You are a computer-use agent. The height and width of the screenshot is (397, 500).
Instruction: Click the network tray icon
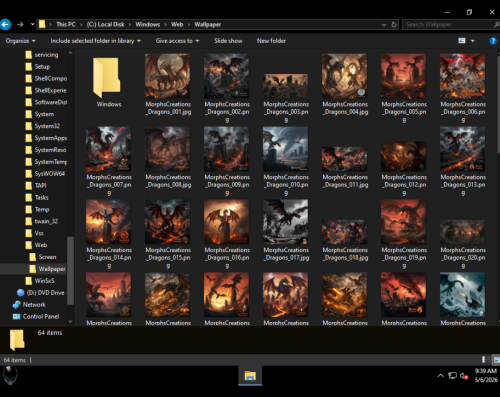click(x=452, y=376)
